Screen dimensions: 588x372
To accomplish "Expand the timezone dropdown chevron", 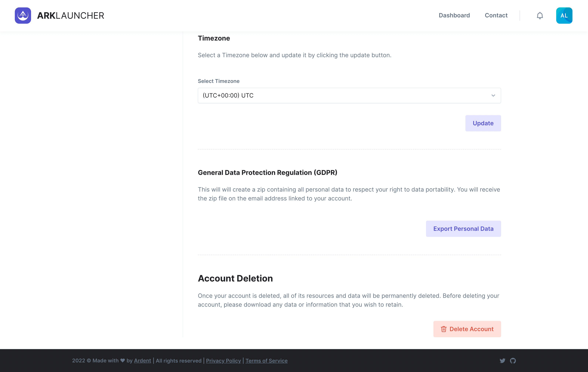I will click(493, 95).
